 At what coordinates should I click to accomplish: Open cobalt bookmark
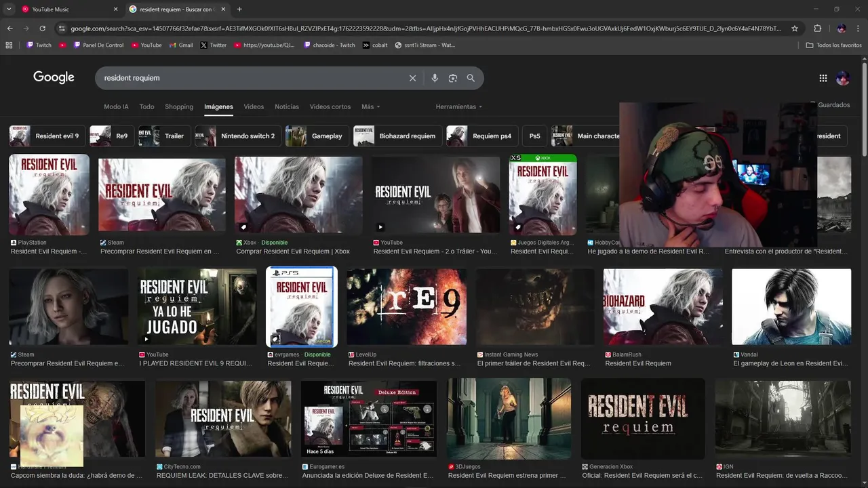click(375, 45)
